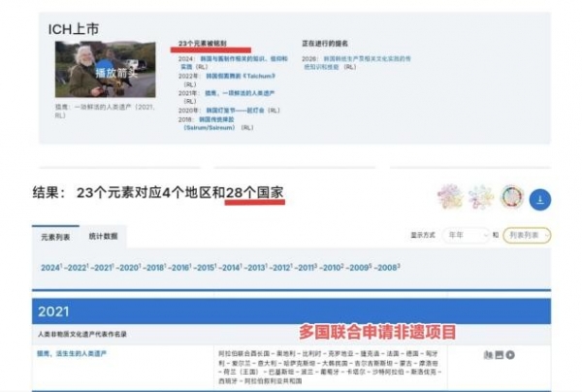The image size is (582, 392).
Task: Jump to year 2015 in the list
Action: [206, 268]
